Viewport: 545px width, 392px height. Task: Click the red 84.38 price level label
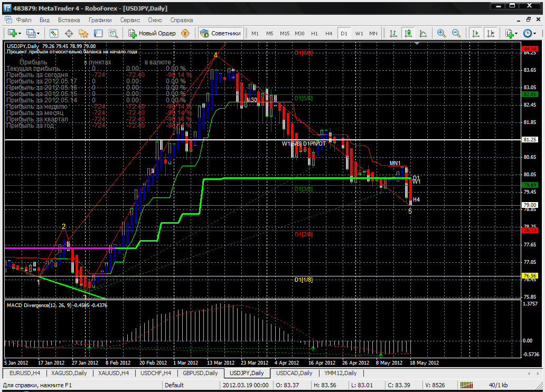[530, 49]
